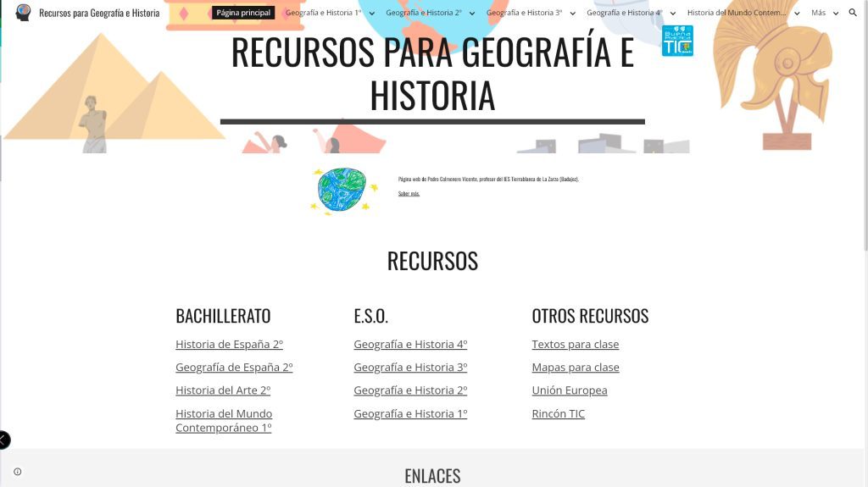
Task: Expand the Geografía e Historia 3º submenu chevron
Action: tap(572, 14)
